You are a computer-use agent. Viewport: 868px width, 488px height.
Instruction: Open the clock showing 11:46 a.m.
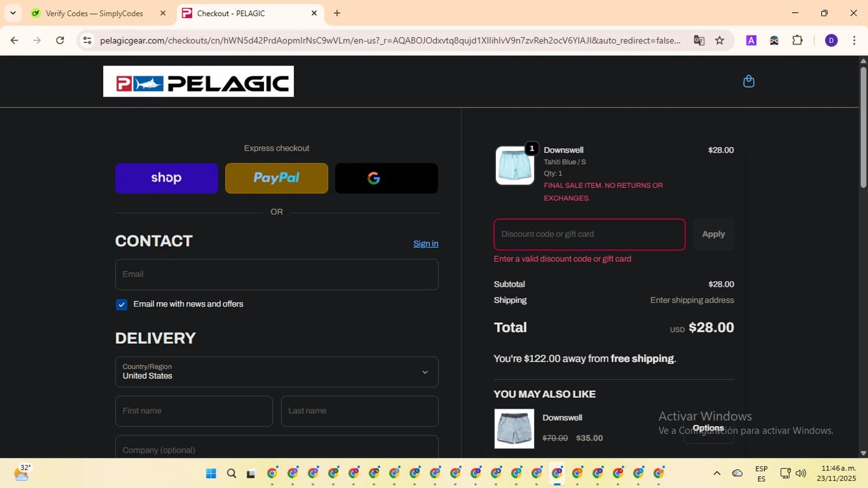837,474
